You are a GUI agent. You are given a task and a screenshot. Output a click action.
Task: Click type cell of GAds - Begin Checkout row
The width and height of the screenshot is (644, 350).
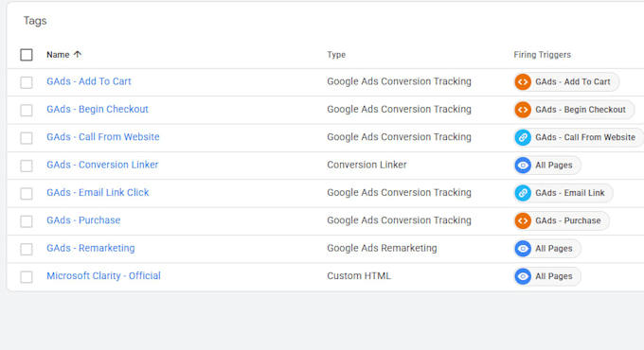click(400, 109)
